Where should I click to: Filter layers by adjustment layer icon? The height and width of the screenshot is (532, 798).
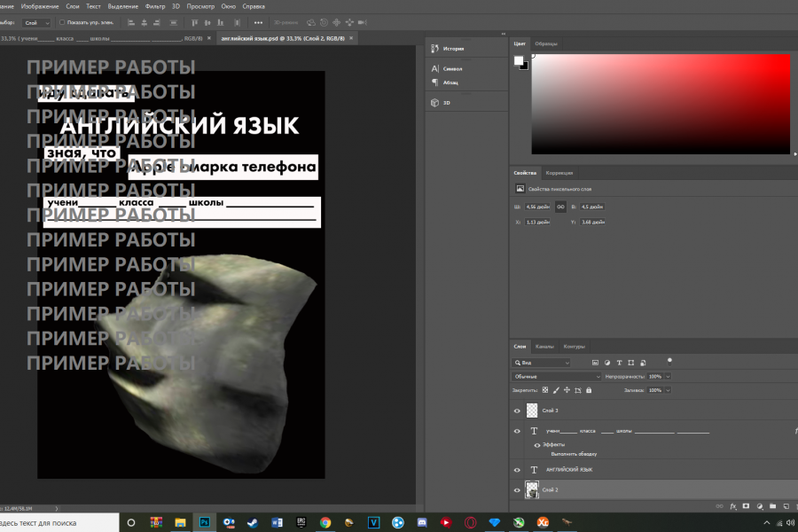coord(607,363)
